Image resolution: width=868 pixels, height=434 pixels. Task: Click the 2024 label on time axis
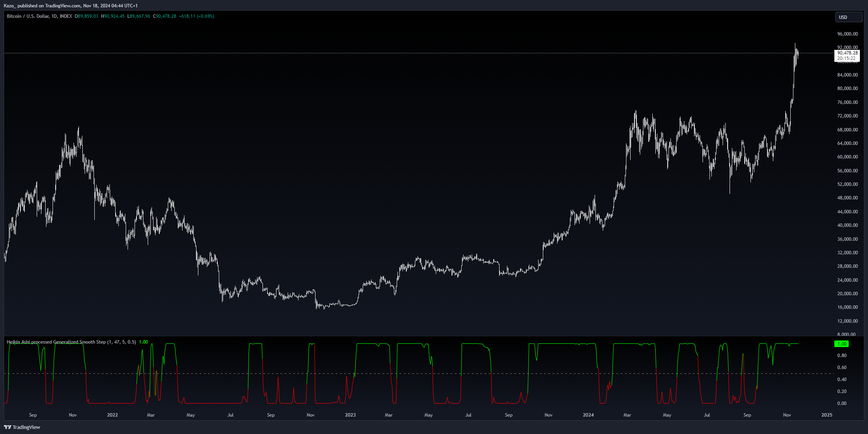(588, 415)
